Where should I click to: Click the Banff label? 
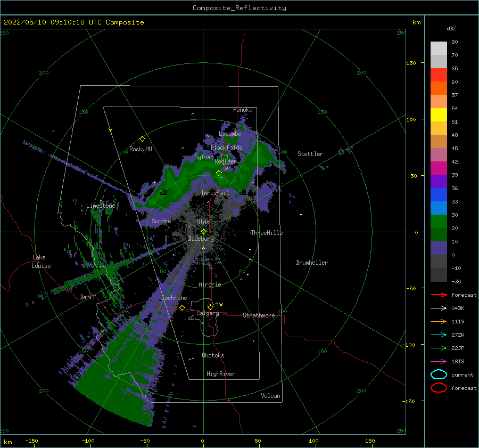tap(88, 297)
